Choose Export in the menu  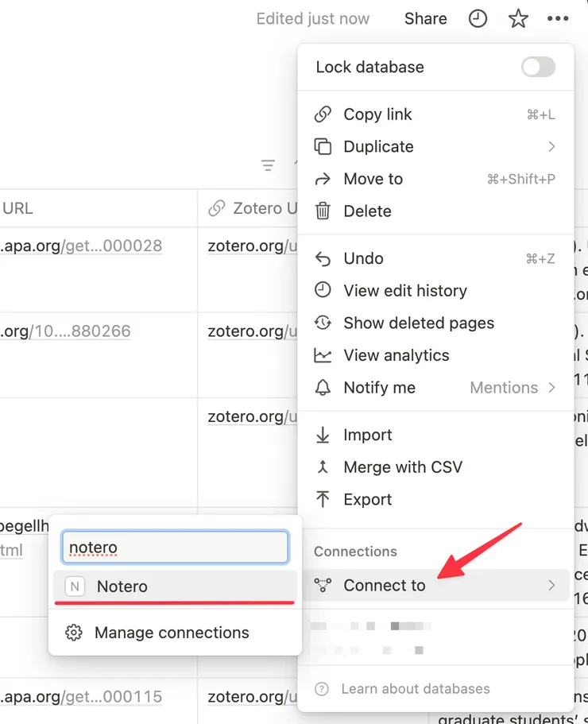click(367, 500)
